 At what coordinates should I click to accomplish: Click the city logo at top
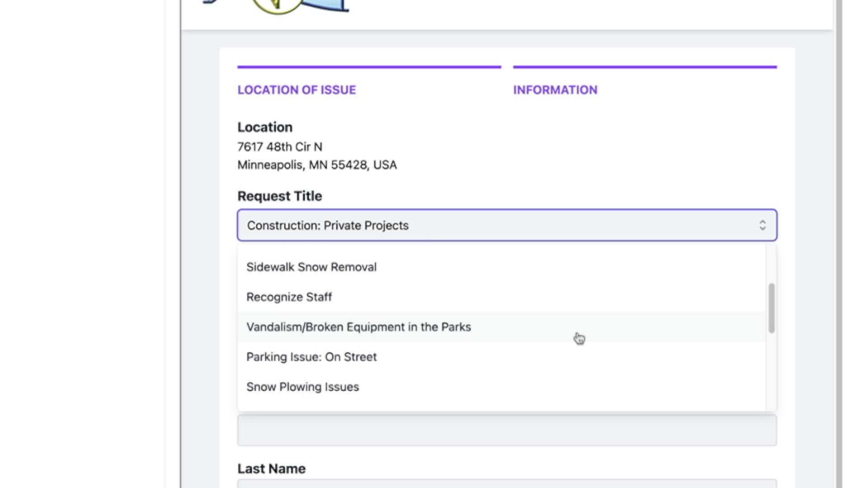[x=277, y=5]
